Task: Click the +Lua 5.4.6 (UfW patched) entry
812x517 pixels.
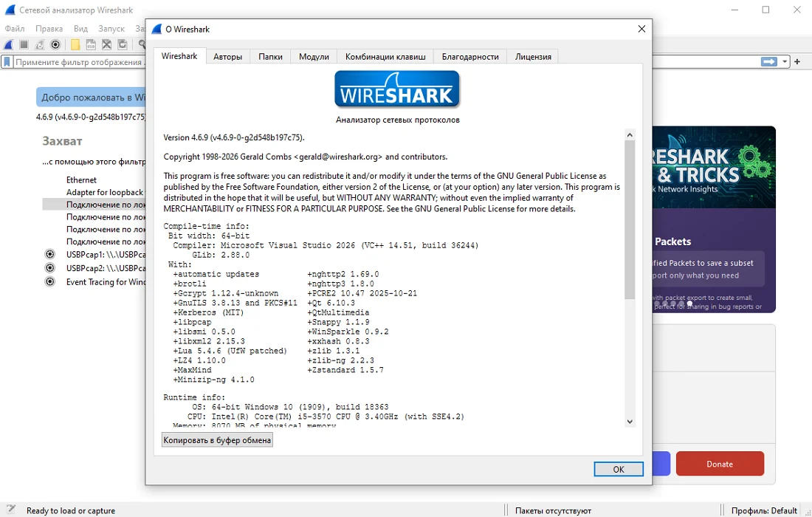Action: pyautogui.click(x=230, y=351)
